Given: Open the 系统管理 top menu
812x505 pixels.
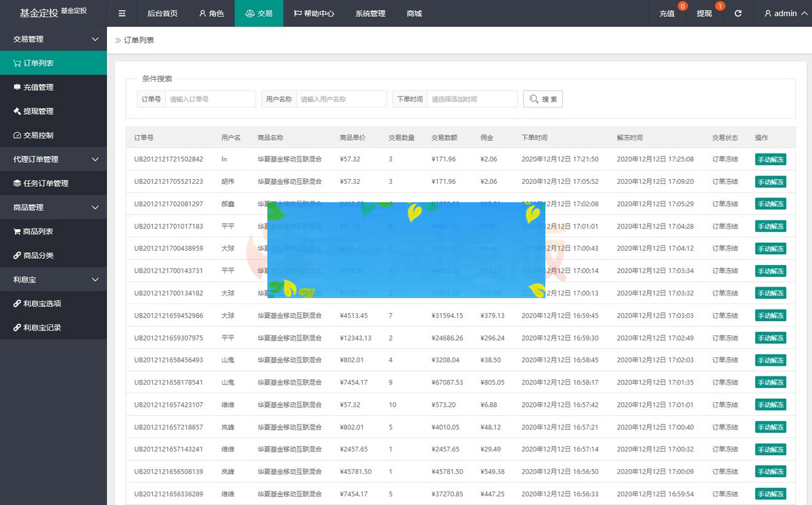Looking at the screenshot, I should pos(370,14).
